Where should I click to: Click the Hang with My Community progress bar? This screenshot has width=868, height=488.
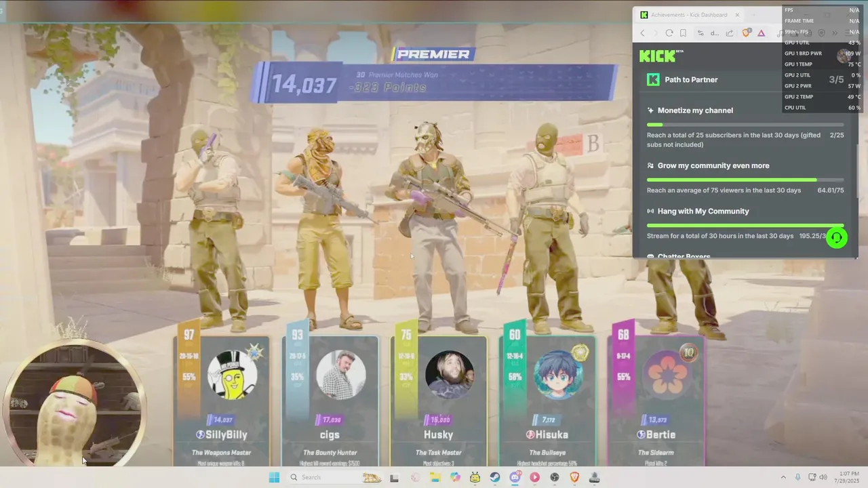pyautogui.click(x=745, y=225)
